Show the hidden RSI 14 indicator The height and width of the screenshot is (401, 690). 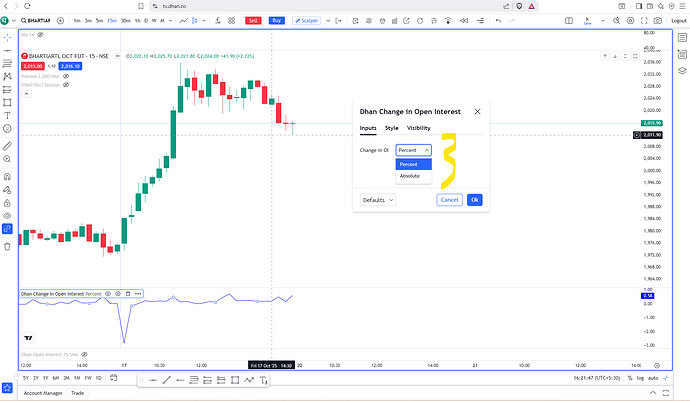point(40,35)
